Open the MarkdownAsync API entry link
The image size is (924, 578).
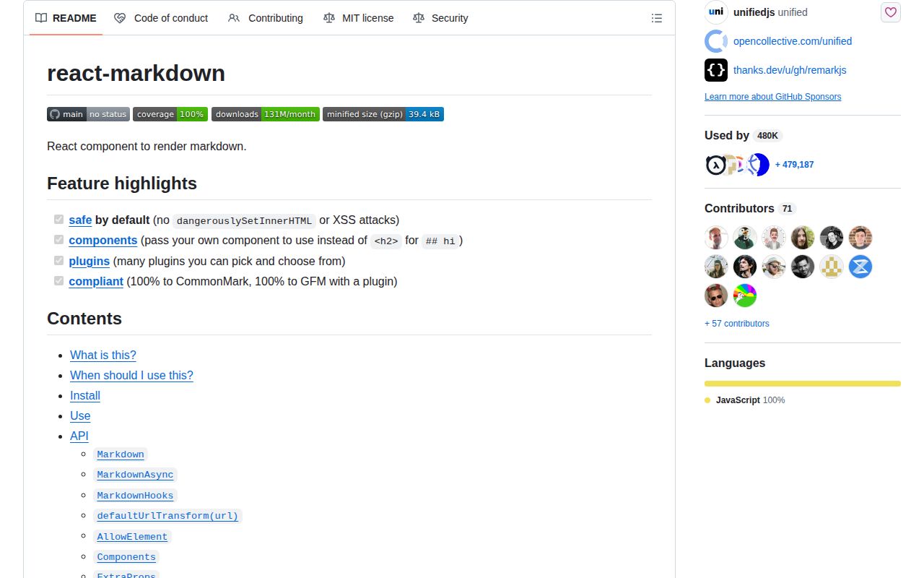click(135, 475)
